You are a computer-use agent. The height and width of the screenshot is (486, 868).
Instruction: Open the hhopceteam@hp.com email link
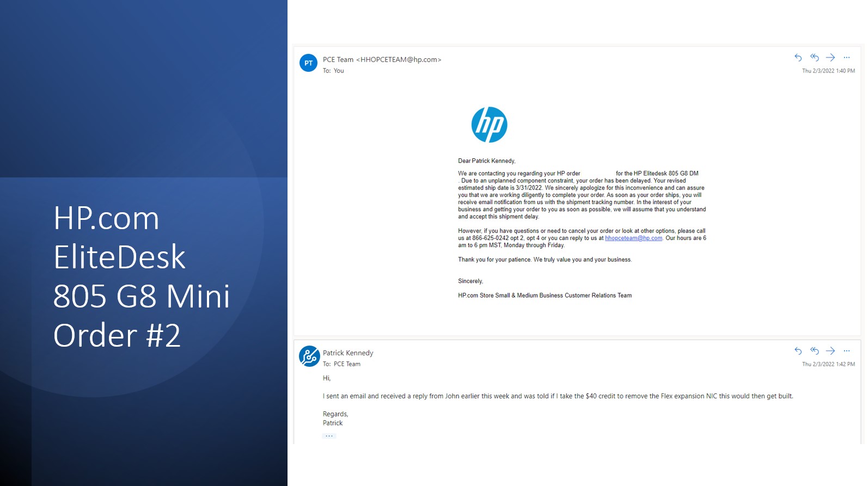coord(633,238)
